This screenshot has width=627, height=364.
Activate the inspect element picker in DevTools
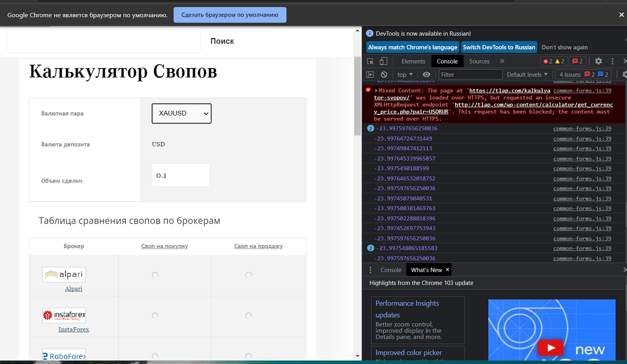click(370, 61)
